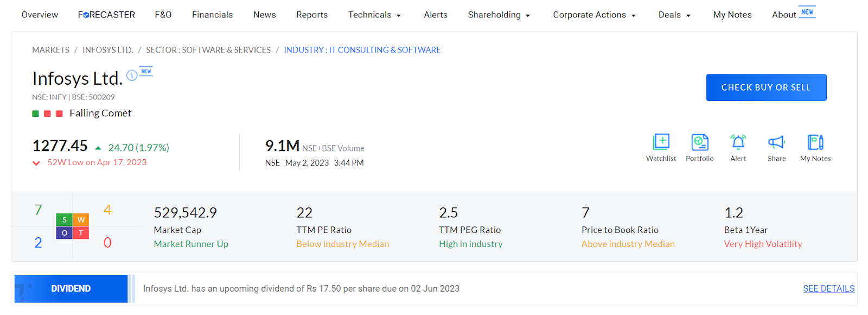Open the Reports tab
Viewport: 868px width, 315px height.
coord(312,15)
